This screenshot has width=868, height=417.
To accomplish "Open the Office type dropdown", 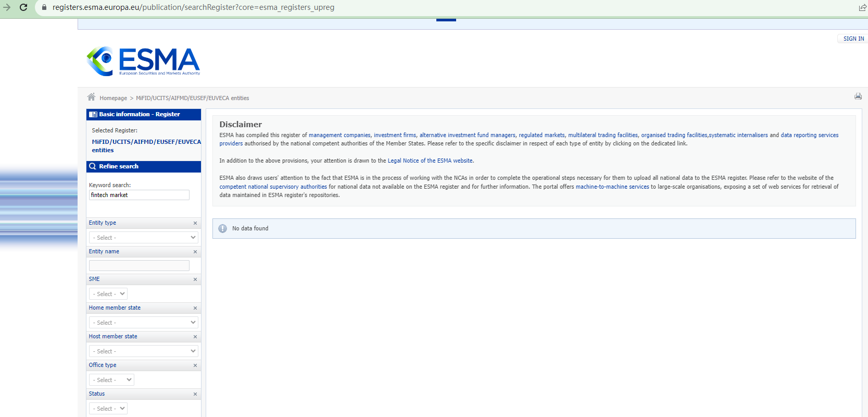I will click(111, 380).
